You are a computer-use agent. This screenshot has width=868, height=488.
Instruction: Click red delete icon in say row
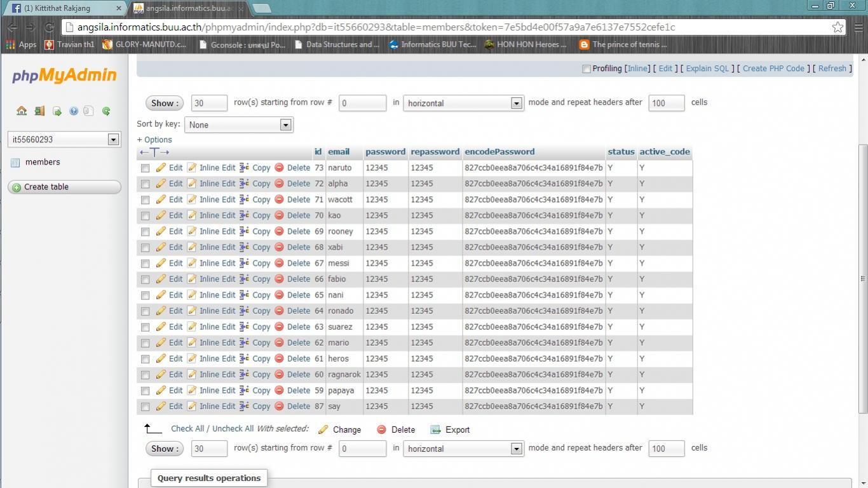(279, 406)
